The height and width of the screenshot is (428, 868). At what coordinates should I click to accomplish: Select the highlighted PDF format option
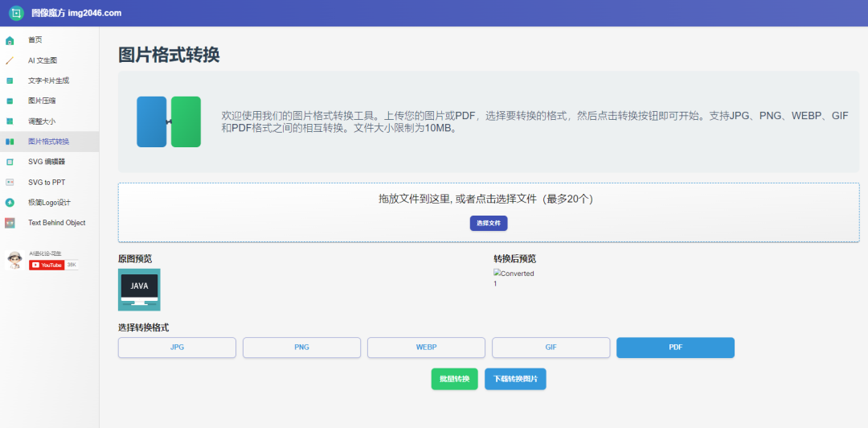(x=675, y=348)
